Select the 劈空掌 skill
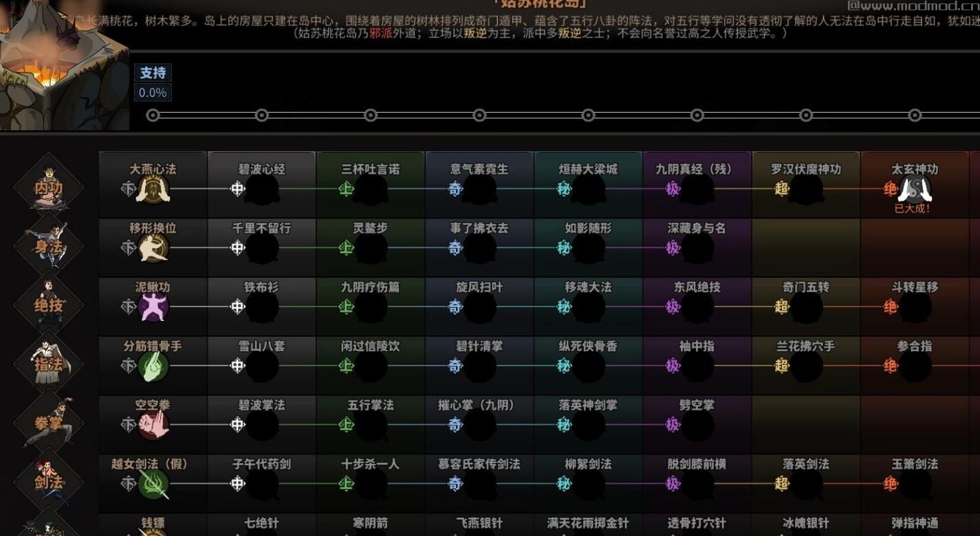 [697, 425]
